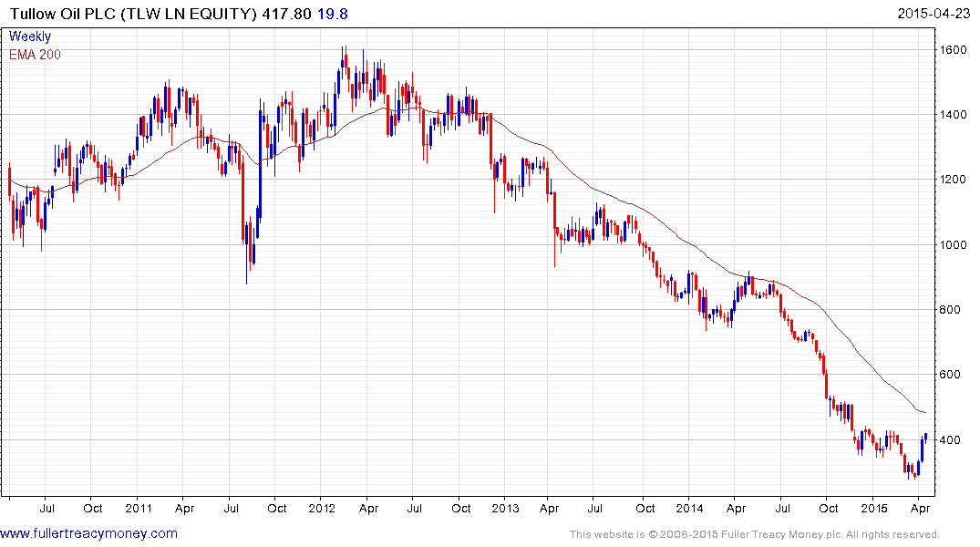Click the 2015-04-23 date label
Image resolution: width=980 pixels, height=547 pixels.
pyautogui.click(x=934, y=13)
